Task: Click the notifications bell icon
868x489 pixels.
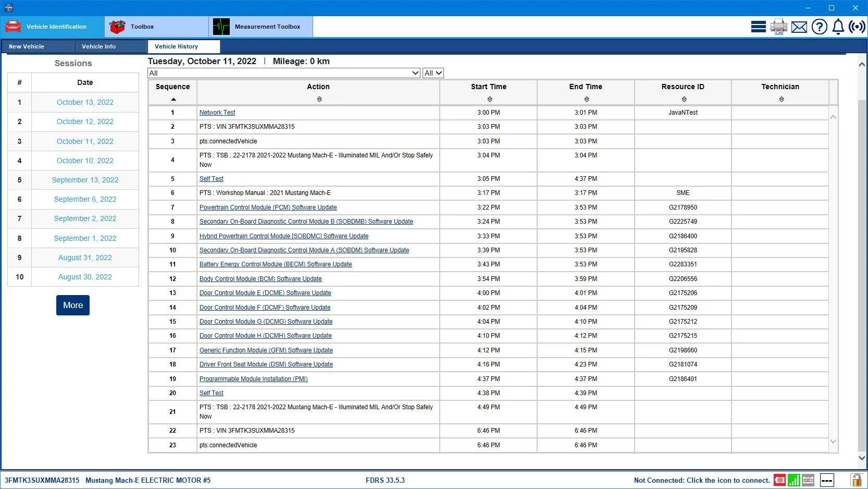Action: pos(838,27)
